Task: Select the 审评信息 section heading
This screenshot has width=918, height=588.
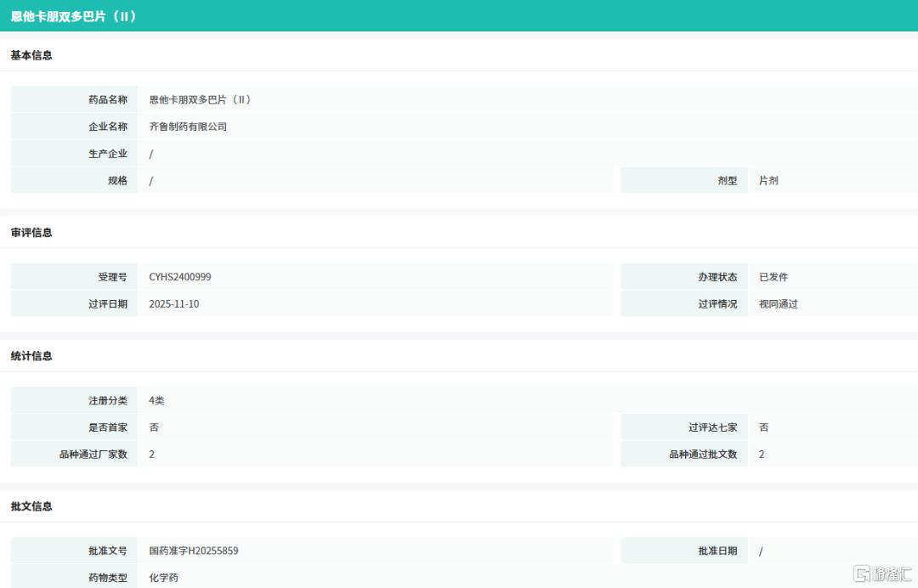Action: pos(31,233)
